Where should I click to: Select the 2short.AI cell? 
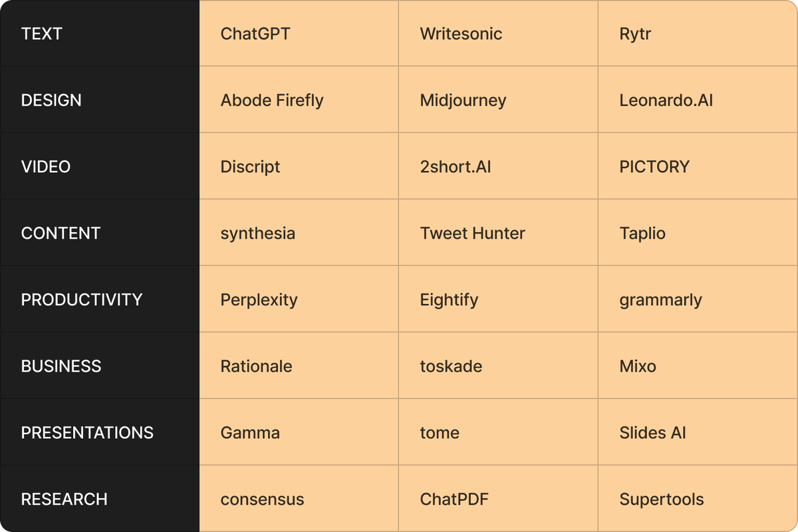(498, 166)
